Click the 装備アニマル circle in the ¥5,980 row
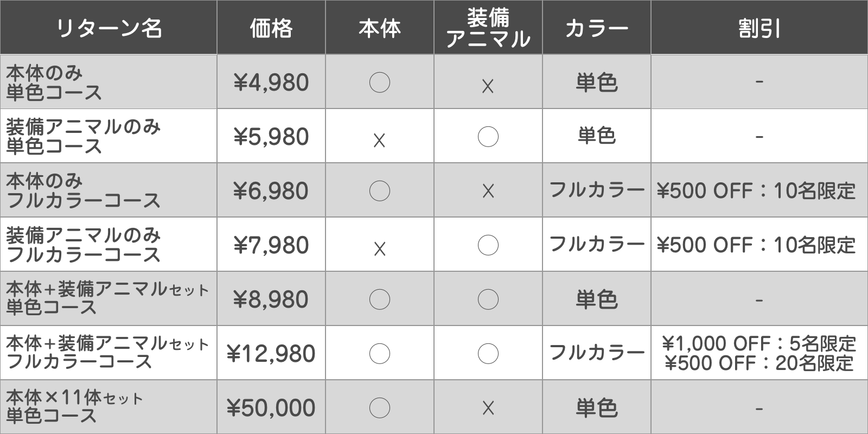 coord(488,137)
